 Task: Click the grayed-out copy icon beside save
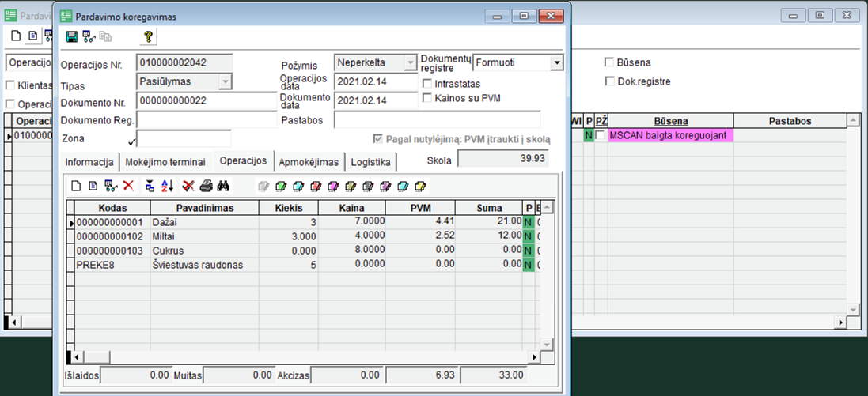(x=105, y=37)
